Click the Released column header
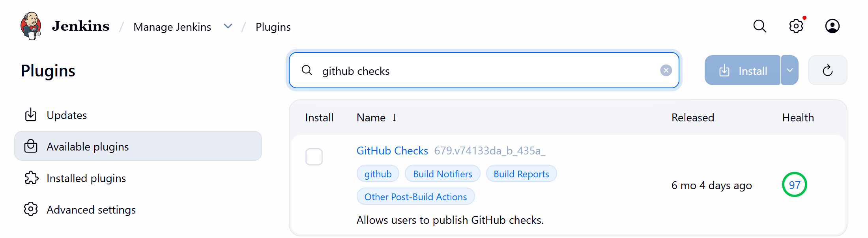Viewport: 868px width, 238px height. [693, 117]
